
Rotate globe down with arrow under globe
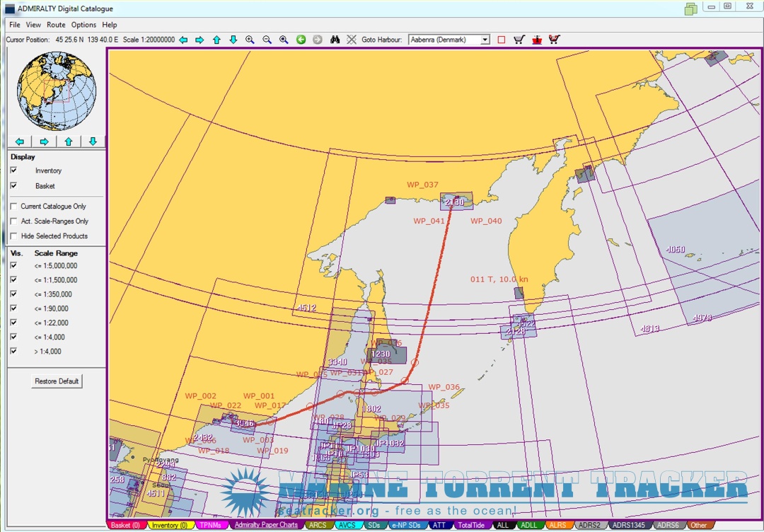click(x=93, y=141)
